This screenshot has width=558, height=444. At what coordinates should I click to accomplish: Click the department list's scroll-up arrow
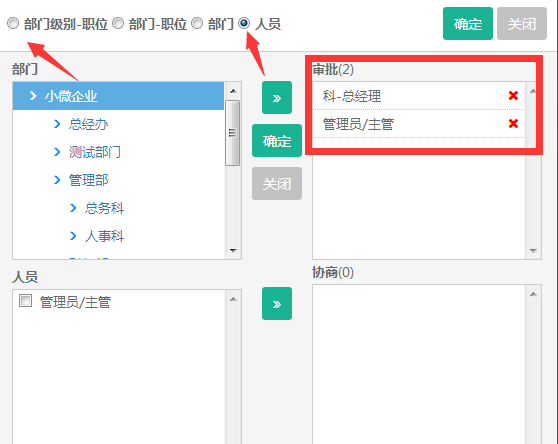233,91
